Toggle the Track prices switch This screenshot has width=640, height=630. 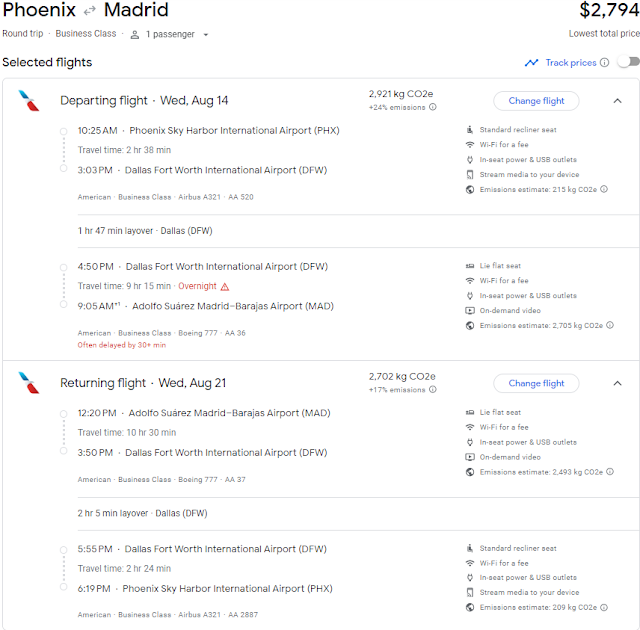(x=627, y=62)
